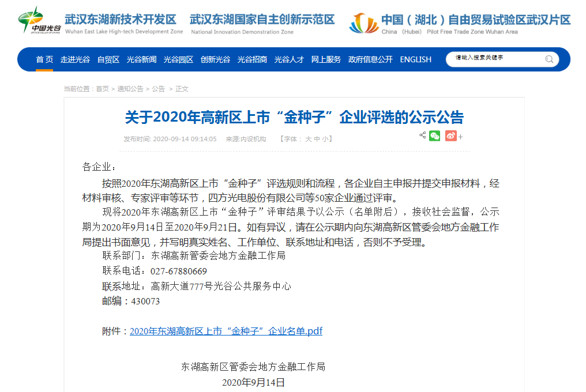This screenshot has height=392, width=586.
Task: Click the plus icon for more share options
Action: [460, 136]
